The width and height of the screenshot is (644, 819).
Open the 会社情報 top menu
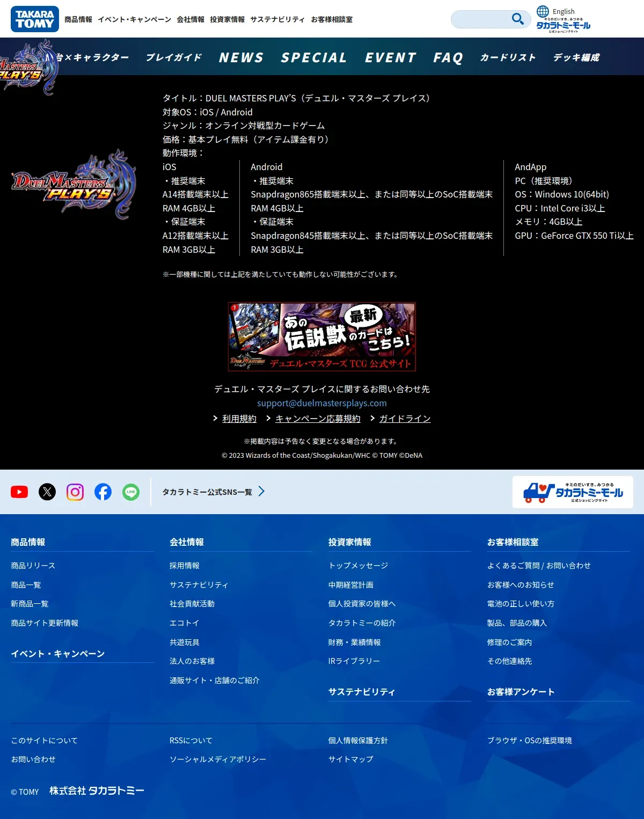(191, 19)
